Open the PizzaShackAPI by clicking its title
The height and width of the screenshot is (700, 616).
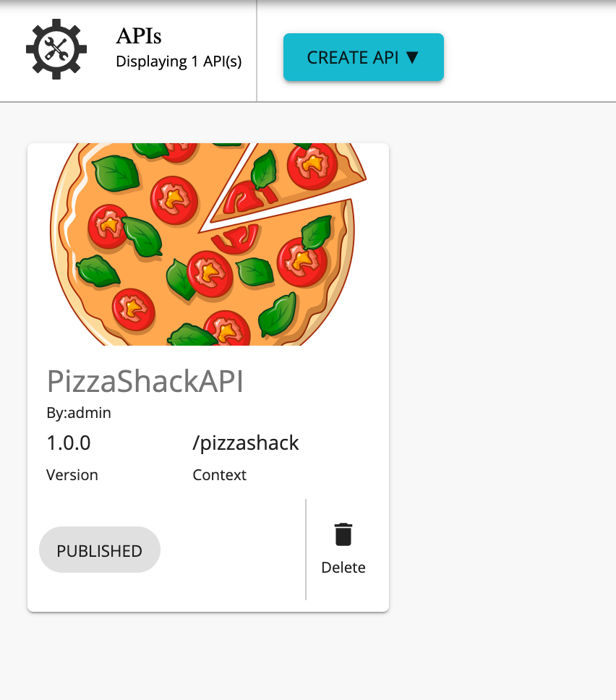146,382
